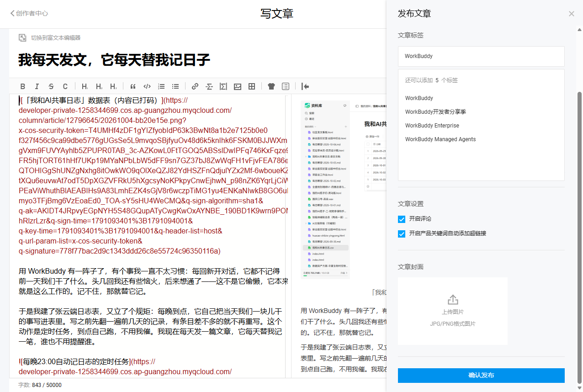This screenshot has width=583, height=392.
Task: Select the WorkBuddy Managed Agents tag suggestion
Action: (x=440, y=139)
